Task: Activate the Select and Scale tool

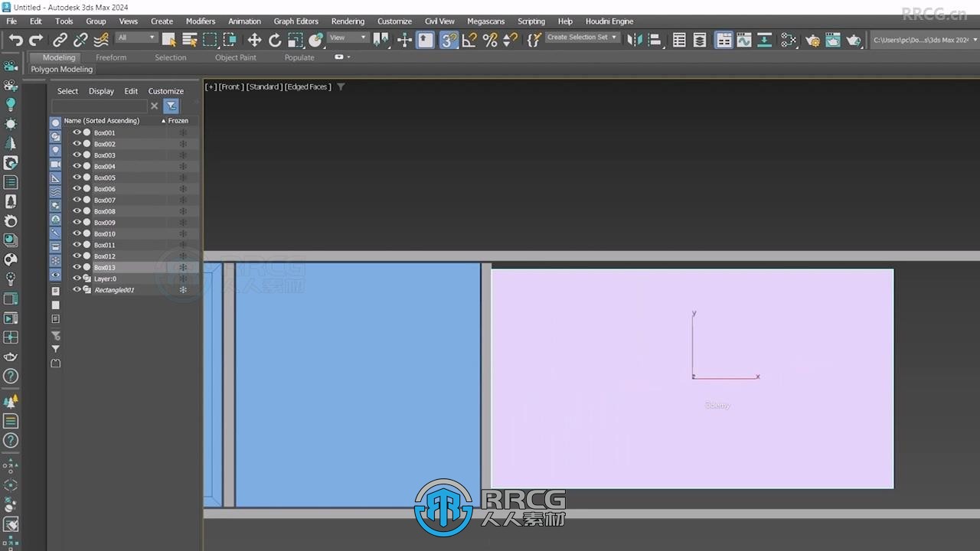Action: click(x=296, y=40)
